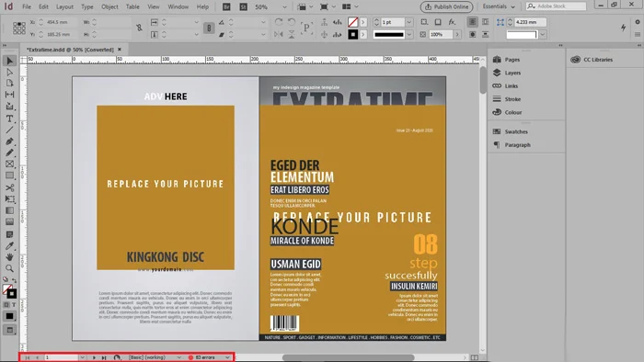Screen dimensions: 644x362
Task: Open the 1 pt stroke weight dropdown
Action: (x=409, y=22)
